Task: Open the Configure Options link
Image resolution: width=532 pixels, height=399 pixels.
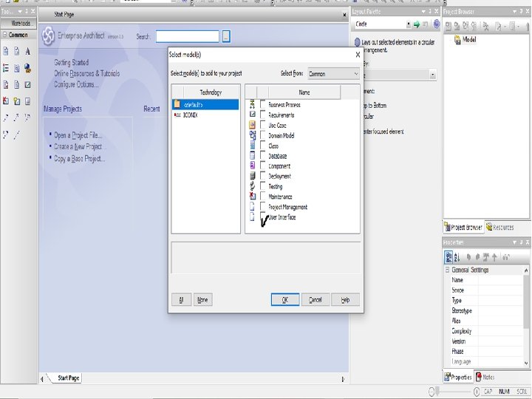Action: [76, 84]
